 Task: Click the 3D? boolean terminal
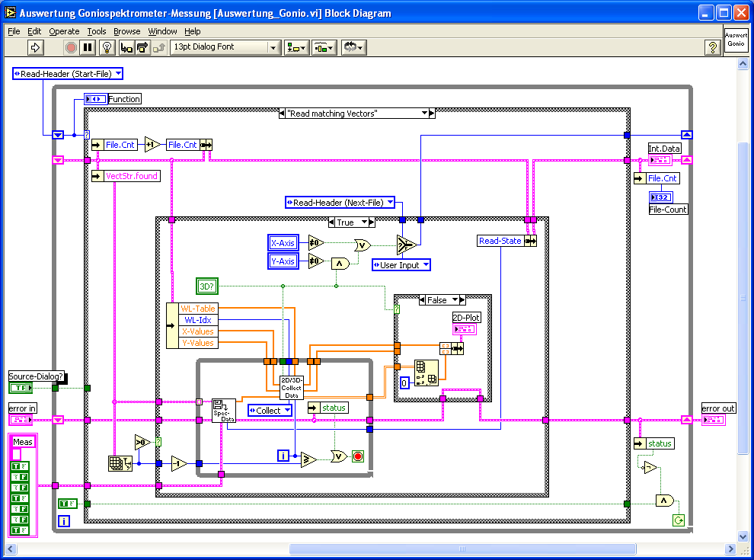pos(207,286)
